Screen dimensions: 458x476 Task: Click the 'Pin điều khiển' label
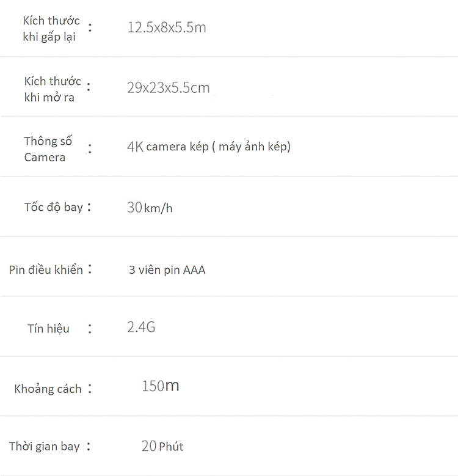[46, 269]
